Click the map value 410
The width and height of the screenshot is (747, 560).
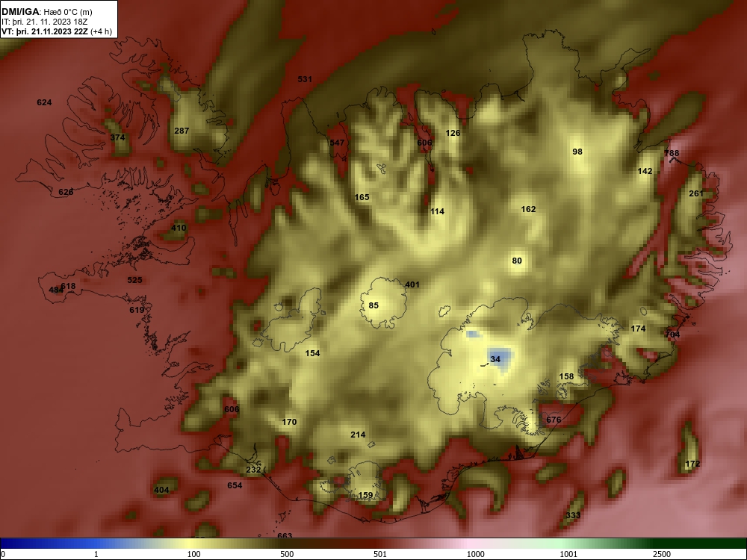[x=179, y=228]
